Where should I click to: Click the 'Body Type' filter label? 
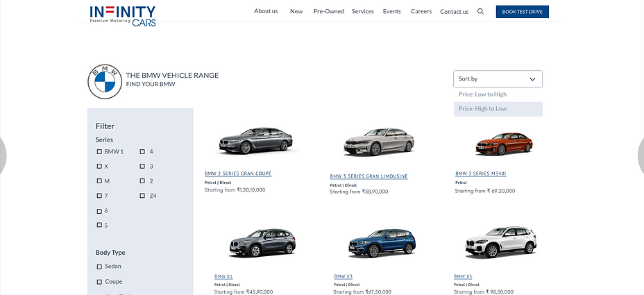tap(110, 252)
